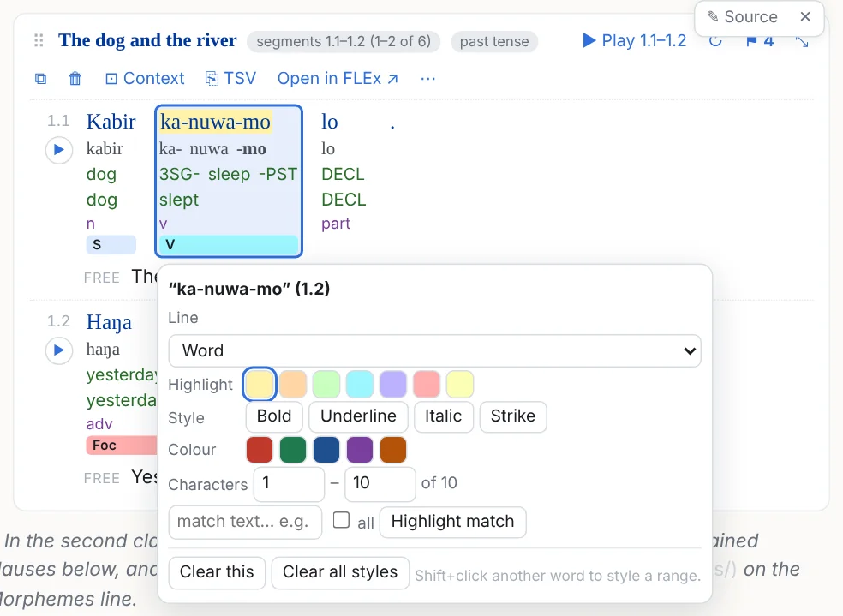
Task: Open the flags indicator showing 4
Action: 760,41
